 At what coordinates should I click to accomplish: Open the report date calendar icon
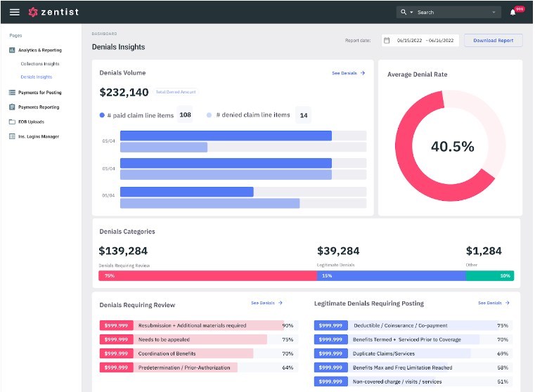(x=387, y=41)
